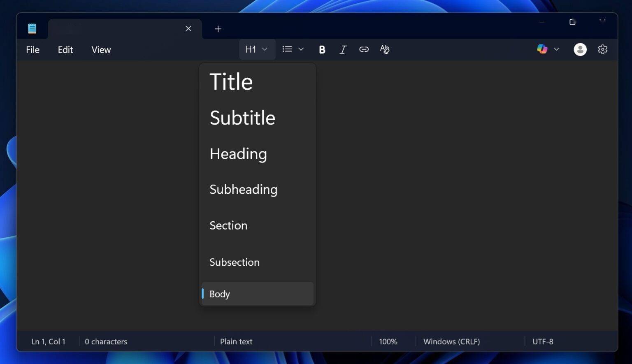Click the 100% zoom level
This screenshot has width=632, height=364.
click(x=388, y=341)
